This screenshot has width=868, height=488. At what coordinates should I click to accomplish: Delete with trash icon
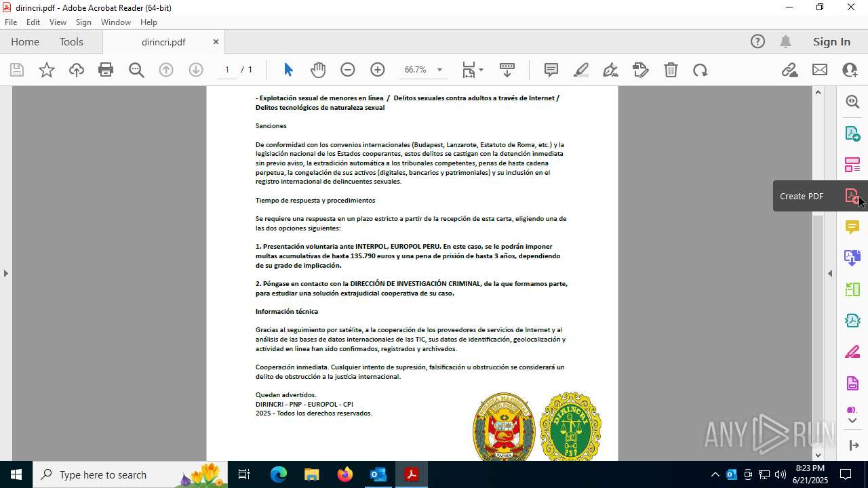pyautogui.click(x=671, y=70)
